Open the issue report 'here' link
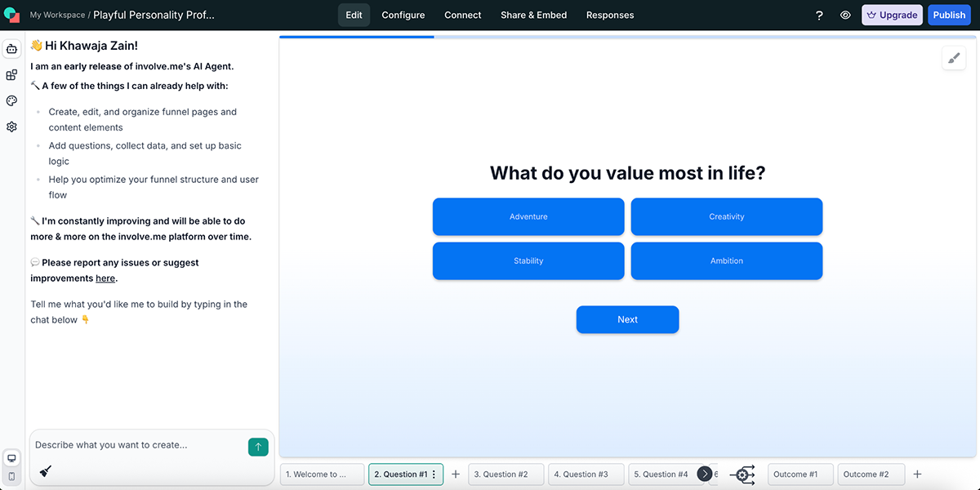 pos(105,278)
